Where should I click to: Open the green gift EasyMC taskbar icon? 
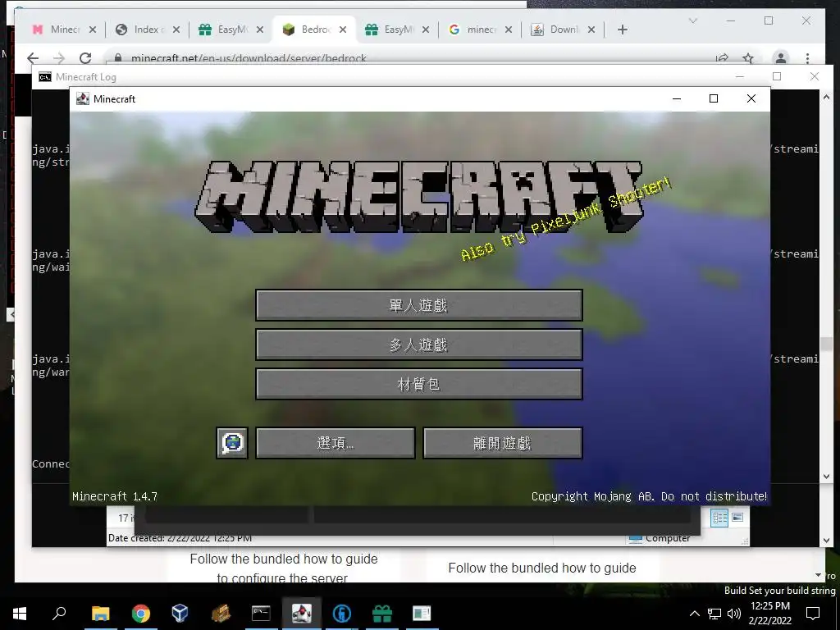(382, 614)
